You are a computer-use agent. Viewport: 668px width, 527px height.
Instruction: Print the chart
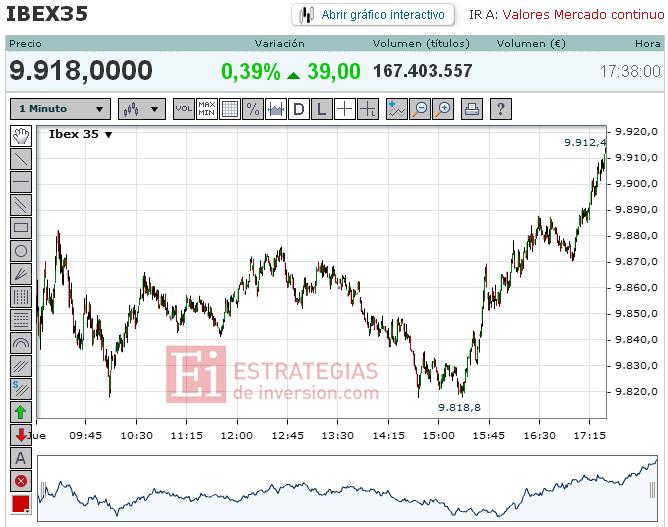472,109
